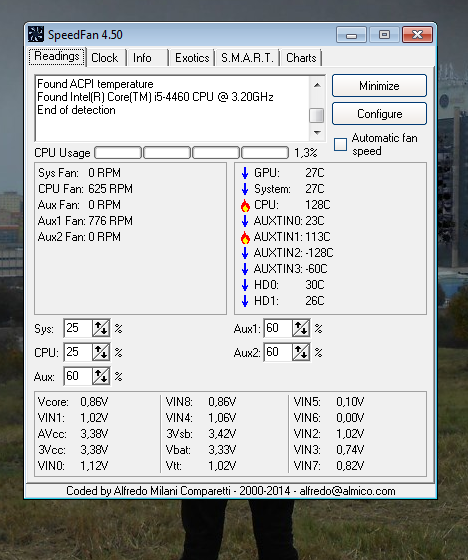
Task: Click the SpeedFan title bar app icon
Action: [x=36, y=34]
